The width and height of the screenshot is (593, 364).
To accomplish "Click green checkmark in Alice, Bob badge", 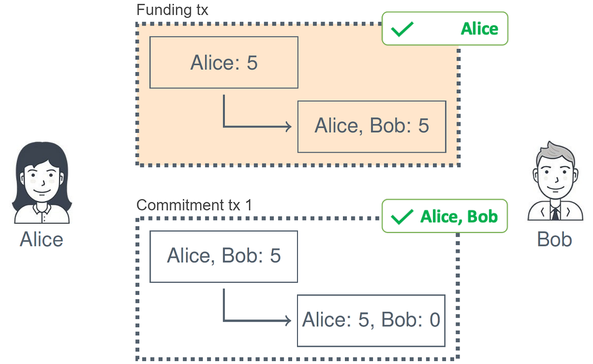I will (401, 217).
